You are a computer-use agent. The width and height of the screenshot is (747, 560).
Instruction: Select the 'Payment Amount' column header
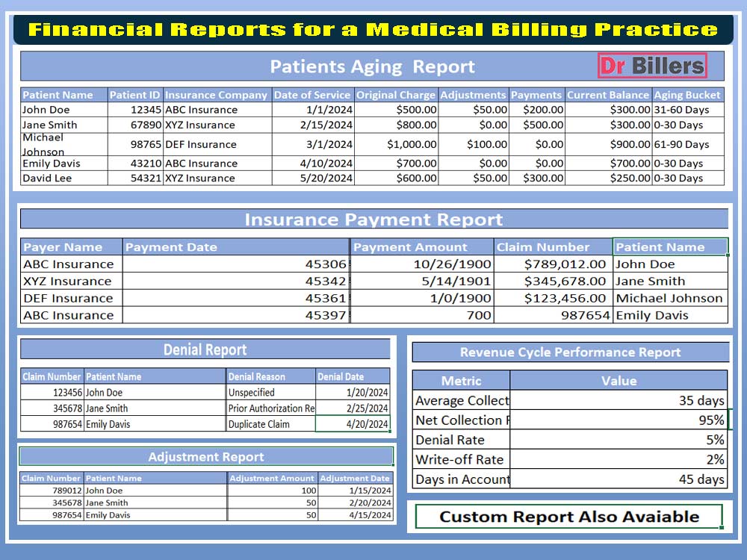coord(422,246)
